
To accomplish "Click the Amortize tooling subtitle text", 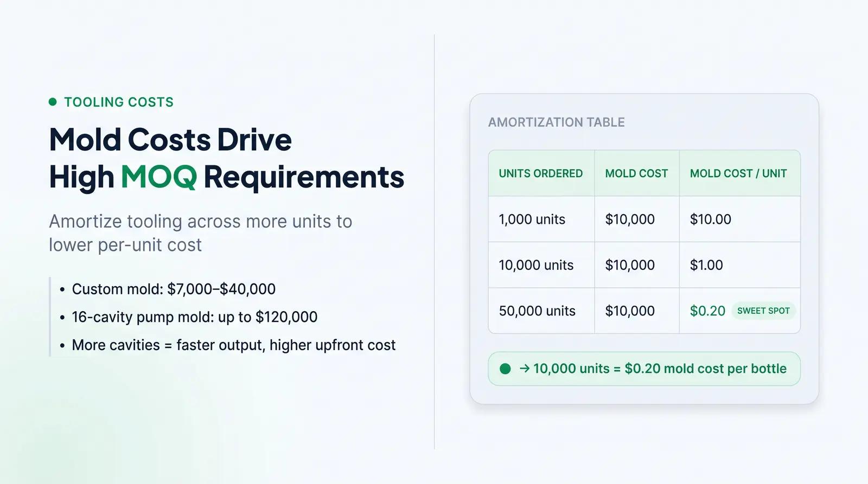I will (x=201, y=233).
